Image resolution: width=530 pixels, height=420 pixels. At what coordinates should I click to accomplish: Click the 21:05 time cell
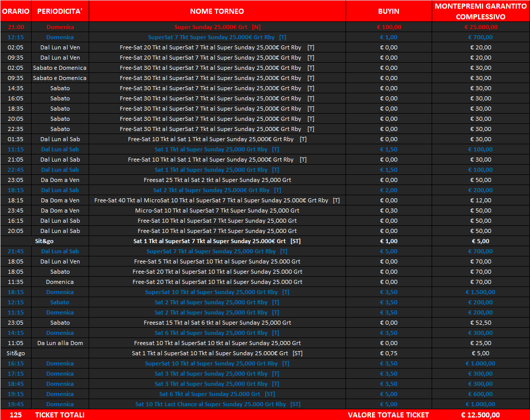pos(16,160)
